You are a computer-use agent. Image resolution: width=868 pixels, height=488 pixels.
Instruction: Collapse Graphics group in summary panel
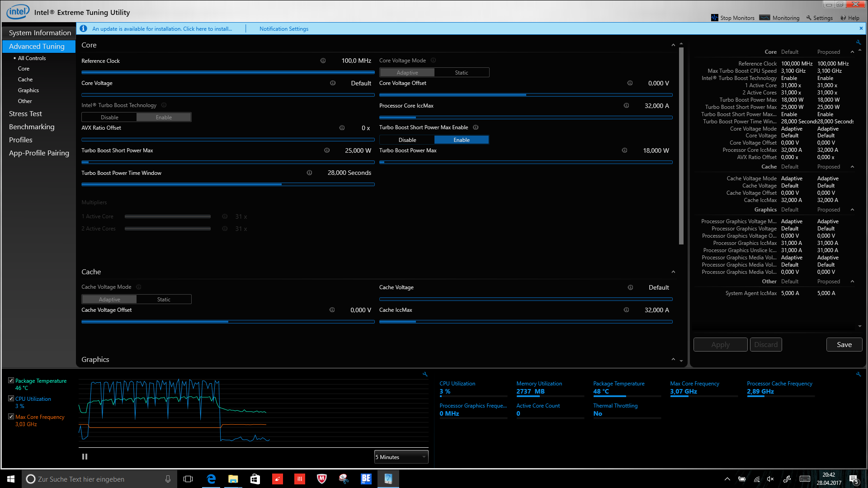click(x=852, y=210)
